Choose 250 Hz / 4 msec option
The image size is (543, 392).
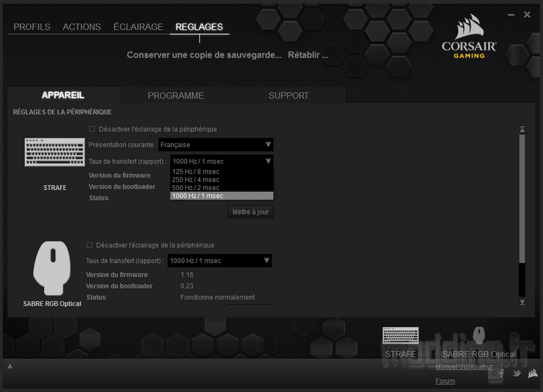tap(222, 180)
